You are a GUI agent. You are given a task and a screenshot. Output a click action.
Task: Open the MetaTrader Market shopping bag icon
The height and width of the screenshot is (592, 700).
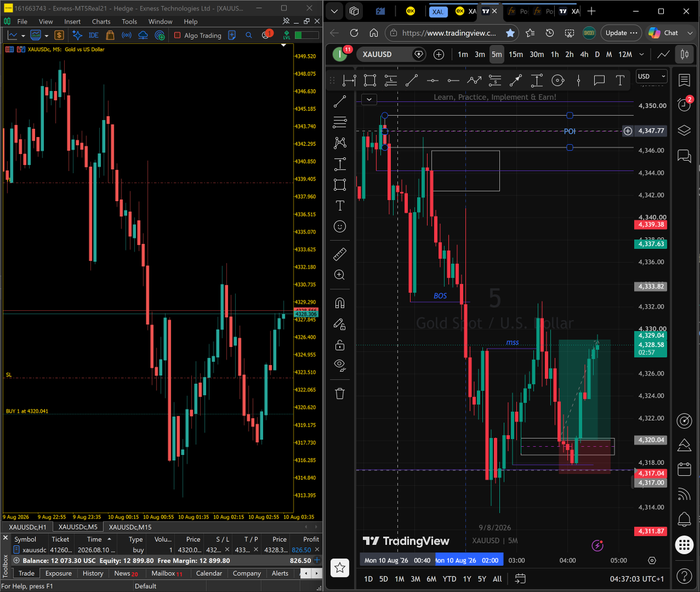point(110,36)
